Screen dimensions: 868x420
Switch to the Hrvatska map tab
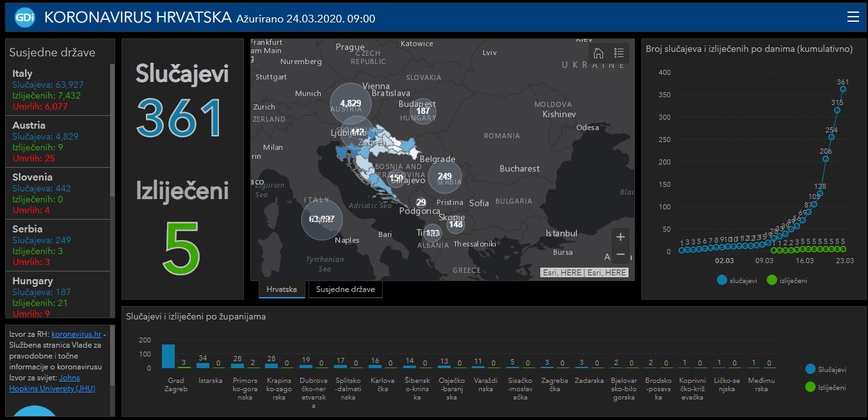[x=282, y=289]
